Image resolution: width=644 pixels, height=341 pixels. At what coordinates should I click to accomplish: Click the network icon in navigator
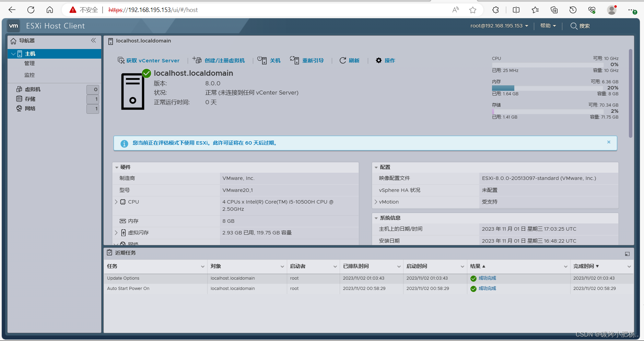point(19,108)
